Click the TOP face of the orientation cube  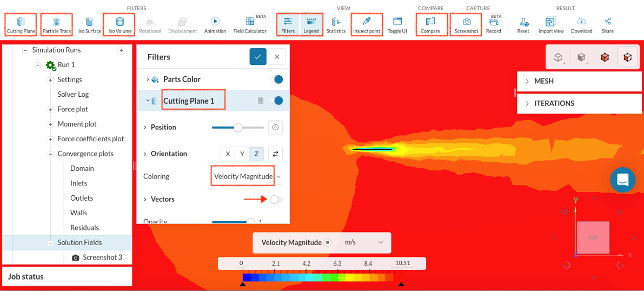coord(593,237)
